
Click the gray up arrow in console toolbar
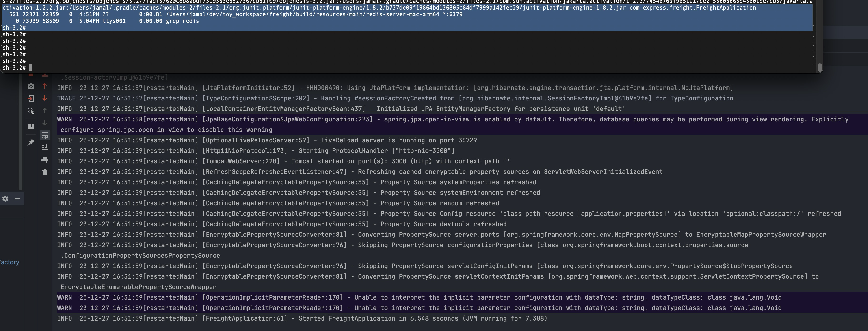(x=45, y=110)
